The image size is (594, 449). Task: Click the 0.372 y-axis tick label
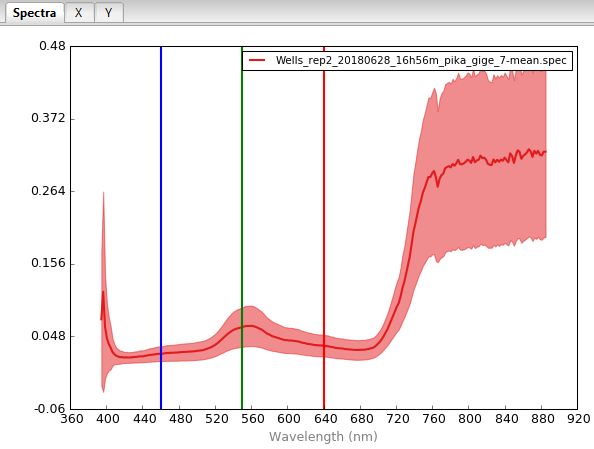48,118
